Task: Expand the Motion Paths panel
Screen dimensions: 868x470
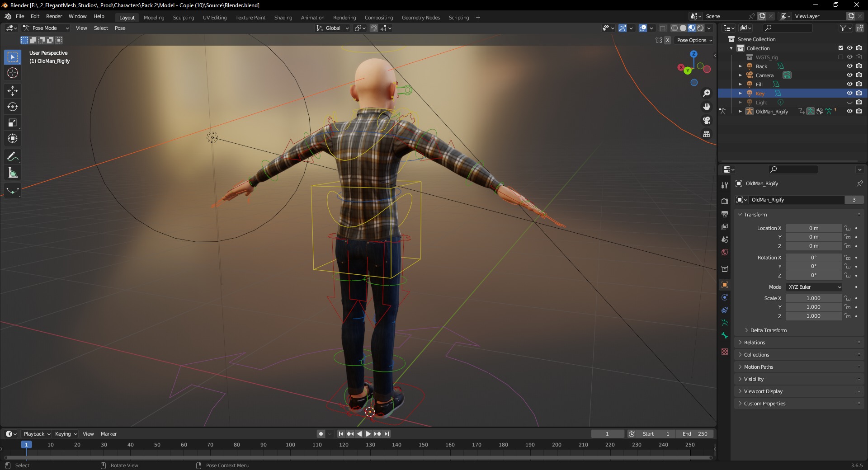Action: point(758,367)
